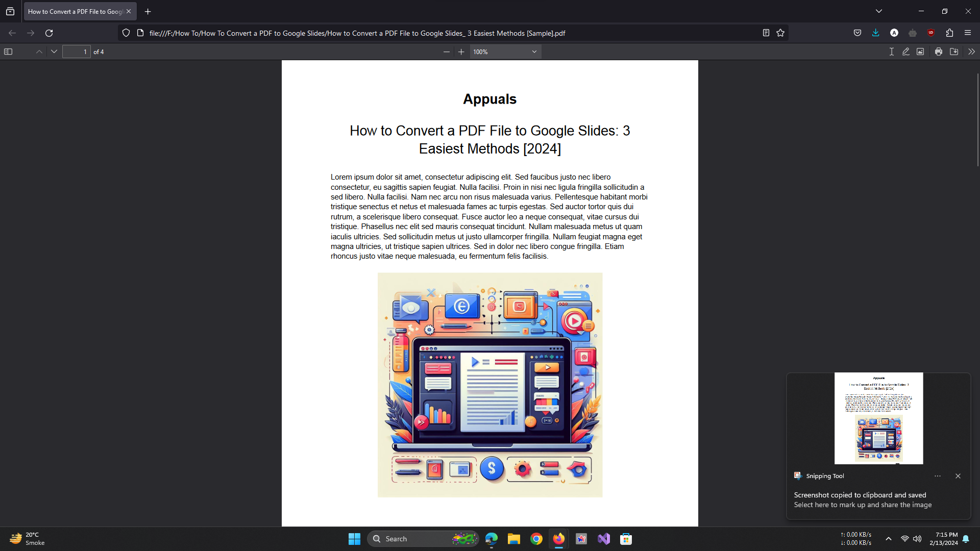Screen dimensions: 980x551
Task: Click the zoom in plus button
Action: [461, 52]
